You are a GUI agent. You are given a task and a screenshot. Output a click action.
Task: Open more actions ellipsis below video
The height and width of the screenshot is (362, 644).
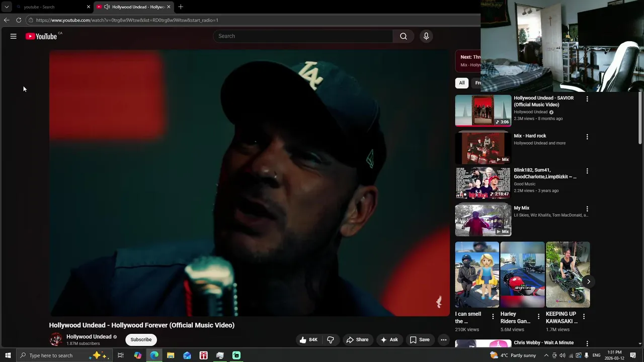pos(444,340)
